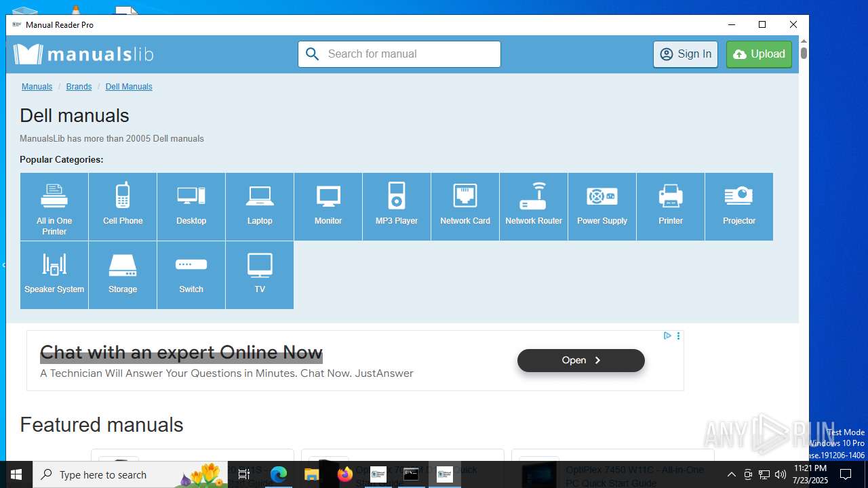Click the Sign In button
Image resolution: width=868 pixels, height=488 pixels.
686,54
